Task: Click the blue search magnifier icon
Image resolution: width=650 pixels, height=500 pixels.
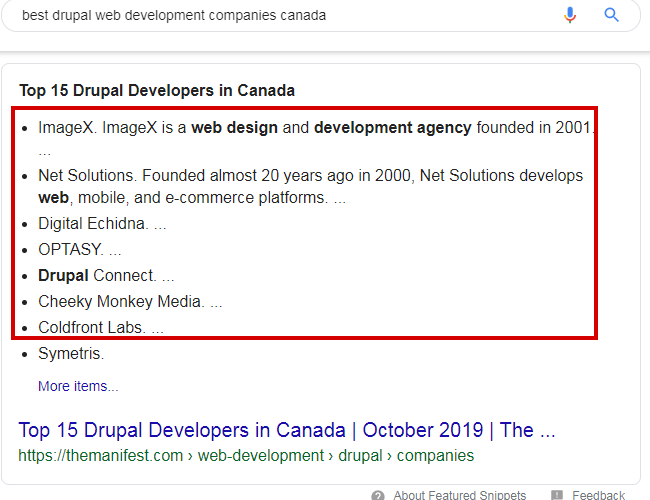Action: [611, 15]
